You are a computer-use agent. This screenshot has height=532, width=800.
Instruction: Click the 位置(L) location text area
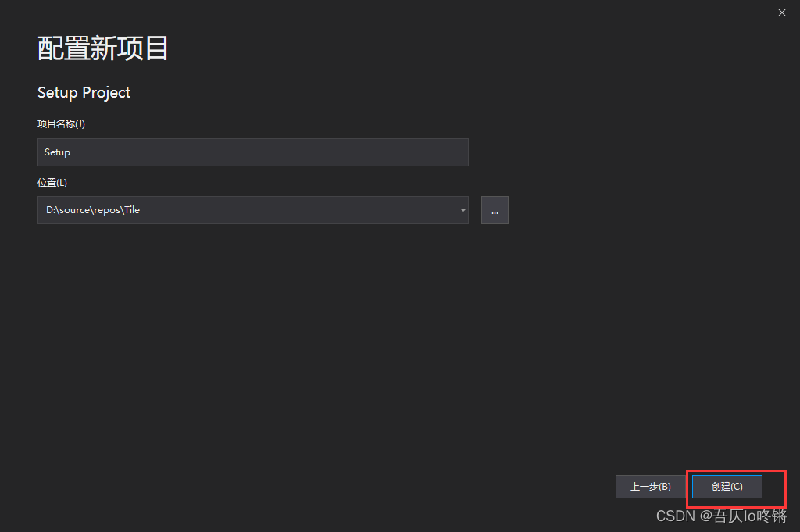pyautogui.click(x=234, y=209)
